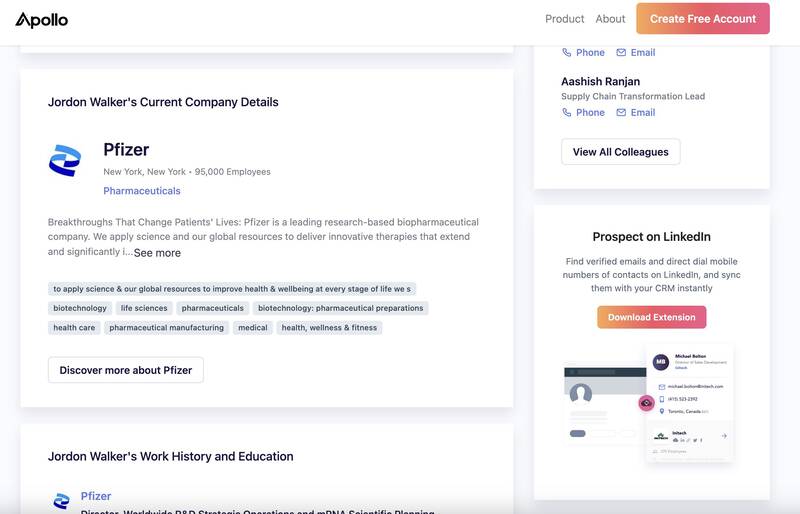Click the LinkedIn extension preview image
This screenshot has width=800, height=514.
pos(651,403)
